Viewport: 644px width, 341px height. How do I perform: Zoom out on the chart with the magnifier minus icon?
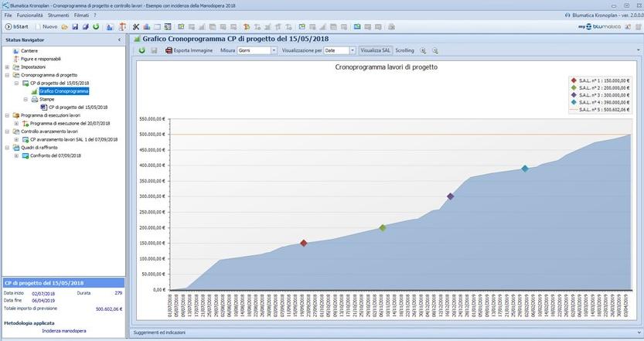434,50
